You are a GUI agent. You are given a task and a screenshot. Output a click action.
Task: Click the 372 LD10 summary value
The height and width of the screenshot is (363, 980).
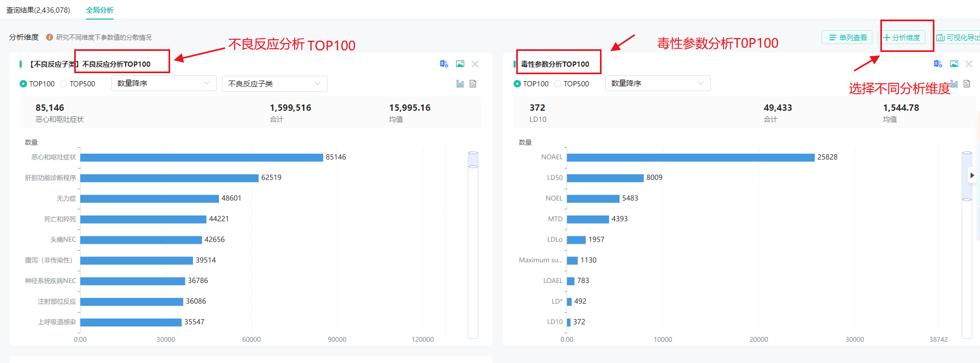coord(537,108)
